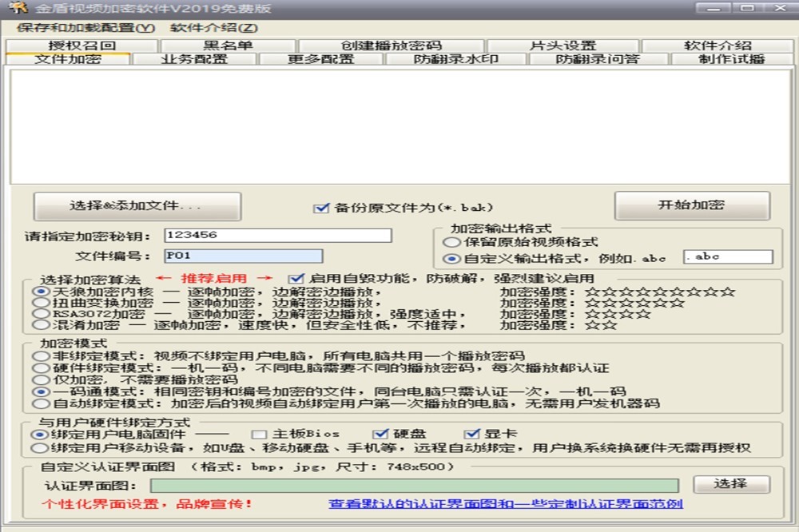Select 保留原始视频格式 radio option

coord(452,242)
